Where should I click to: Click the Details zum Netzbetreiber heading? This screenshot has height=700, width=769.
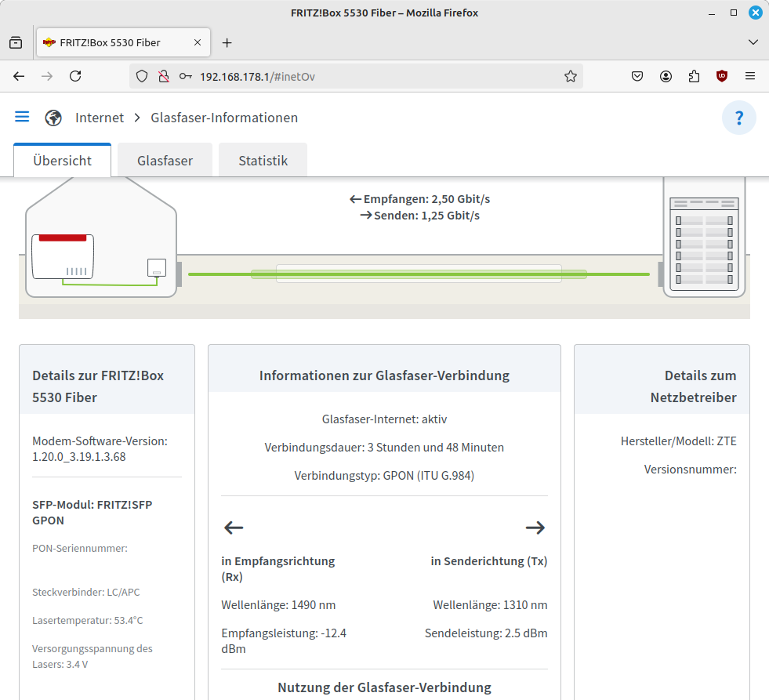[694, 386]
